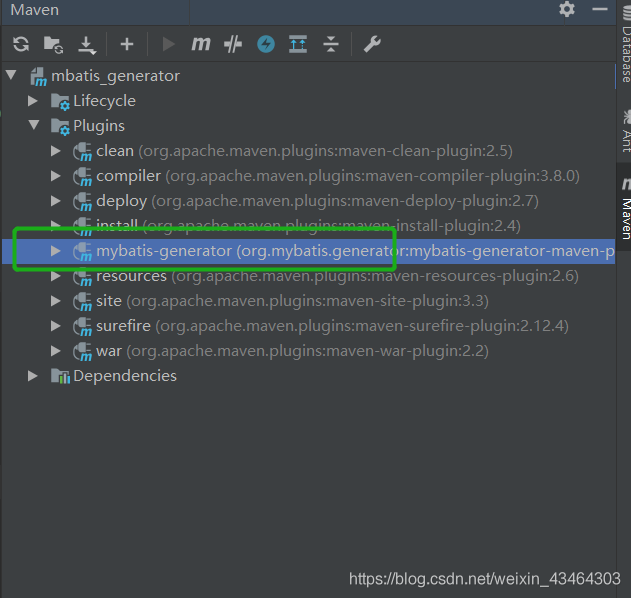The width and height of the screenshot is (631, 598).
Task: Collapse the mbatis_generator project node
Action: pos(11,74)
